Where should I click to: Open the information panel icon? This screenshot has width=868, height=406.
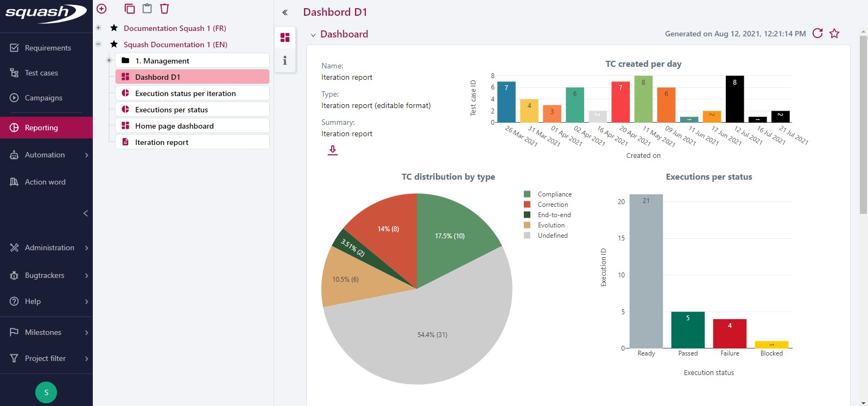(x=285, y=61)
